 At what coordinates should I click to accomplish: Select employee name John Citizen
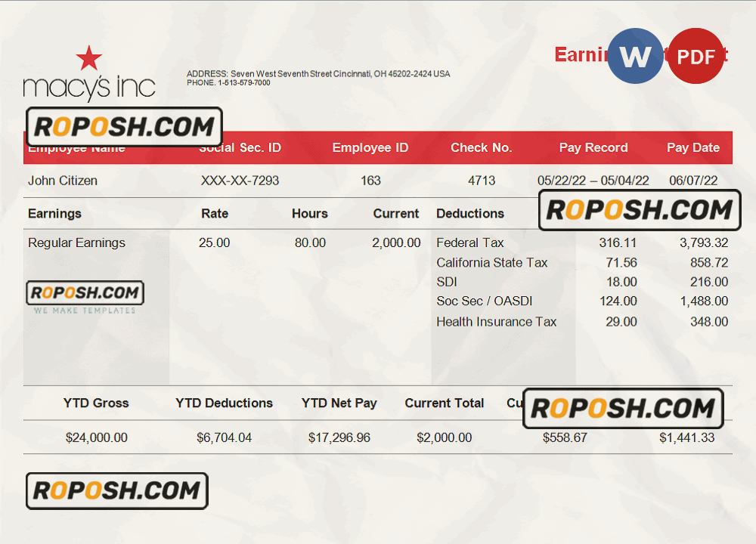[x=63, y=181]
